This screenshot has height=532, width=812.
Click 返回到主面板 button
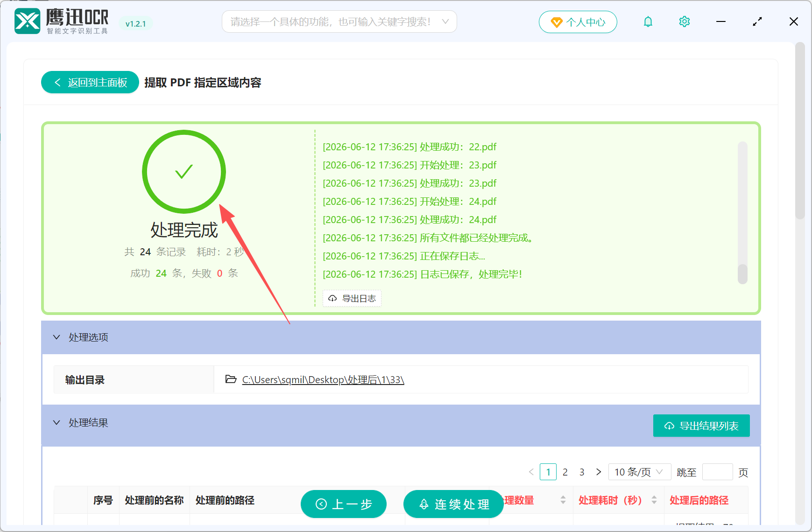(90, 82)
